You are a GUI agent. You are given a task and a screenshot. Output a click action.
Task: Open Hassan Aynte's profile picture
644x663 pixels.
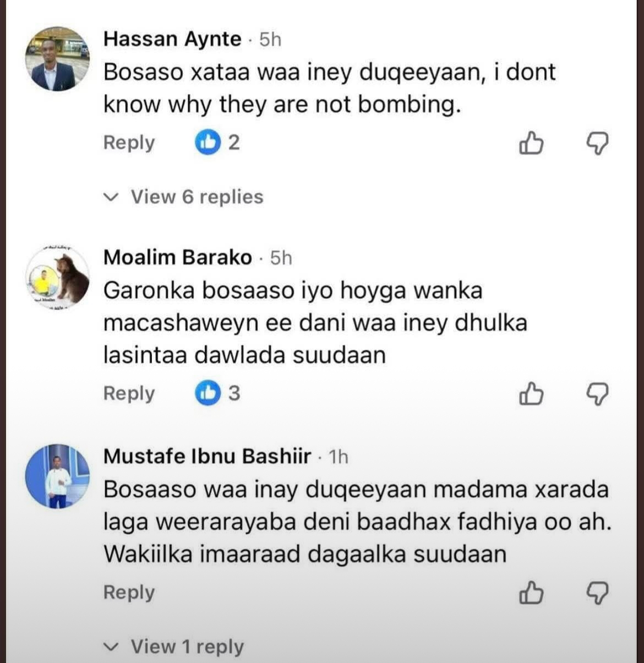[x=57, y=60]
